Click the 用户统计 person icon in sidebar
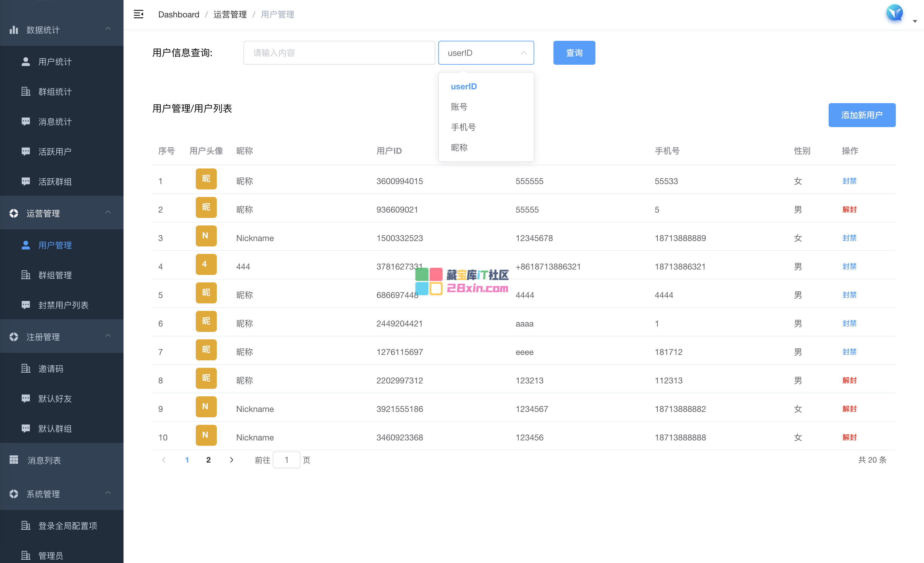The height and width of the screenshot is (563, 924). point(25,61)
